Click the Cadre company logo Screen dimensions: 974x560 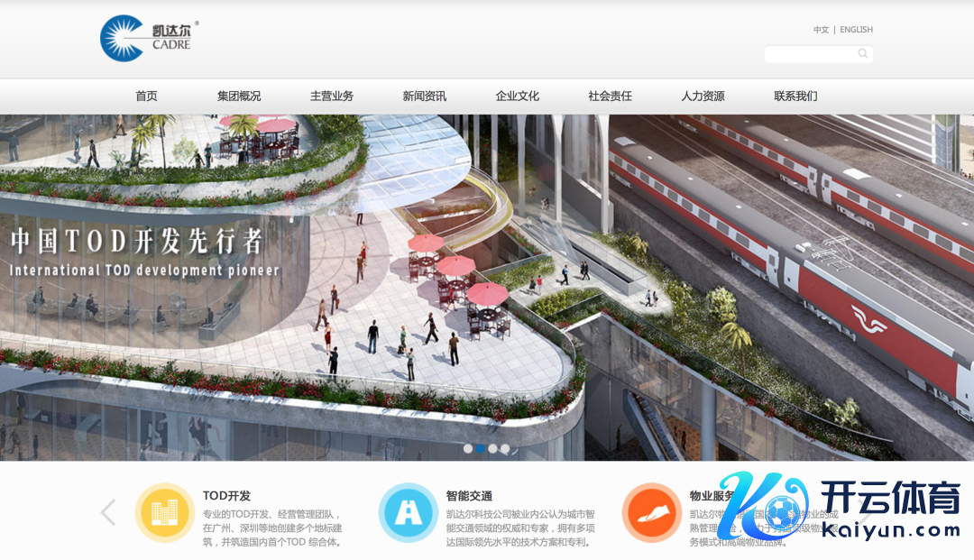pos(145,39)
